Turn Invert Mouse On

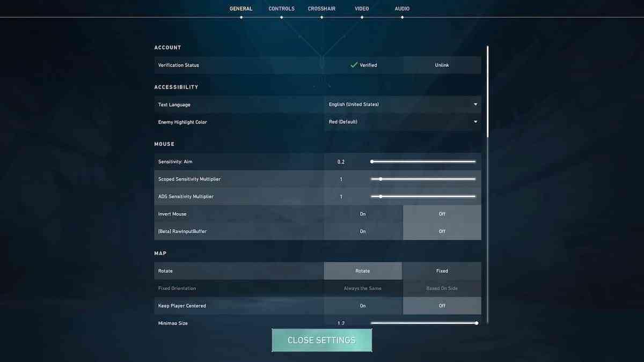(363, 214)
